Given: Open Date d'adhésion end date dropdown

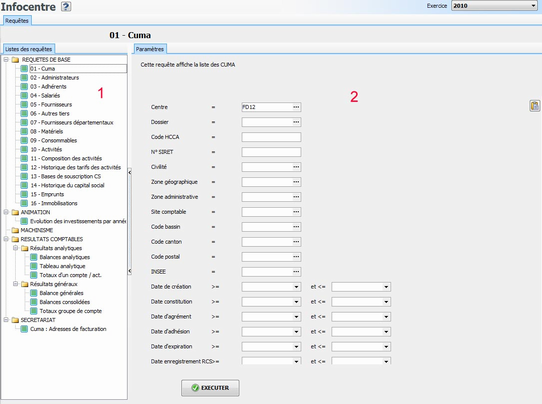Looking at the screenshot, I should click(x=386, y=332).
